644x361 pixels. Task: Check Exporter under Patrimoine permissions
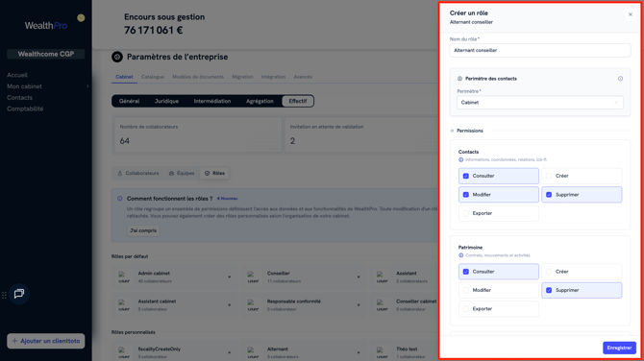click(x=466, y=309)
